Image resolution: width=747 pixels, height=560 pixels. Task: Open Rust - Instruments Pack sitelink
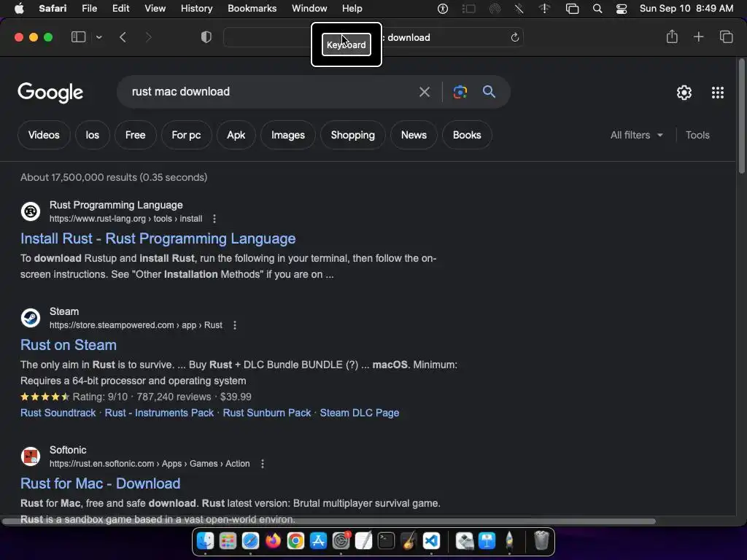159,413
